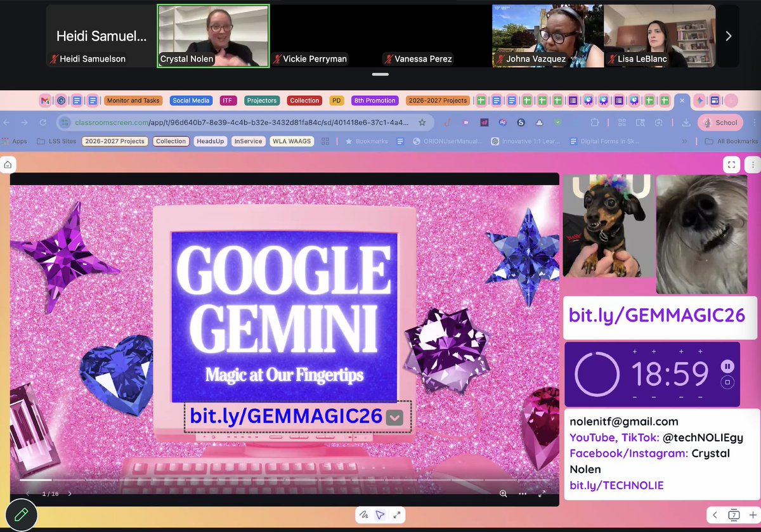
Task: Open the All Bookmarks folder
Action: pyautogui.click(x=731, y=141)
